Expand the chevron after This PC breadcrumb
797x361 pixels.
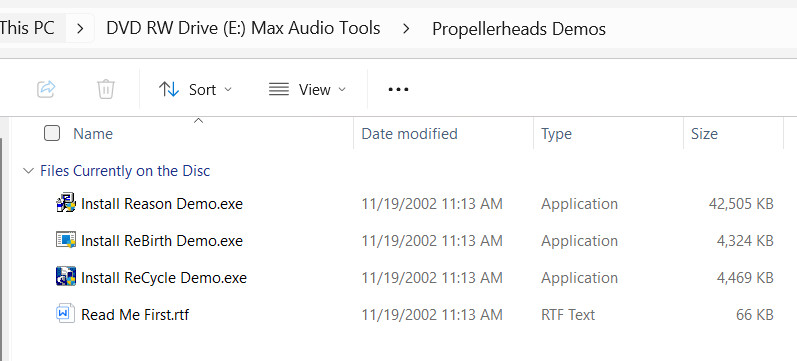click(80, 28)
